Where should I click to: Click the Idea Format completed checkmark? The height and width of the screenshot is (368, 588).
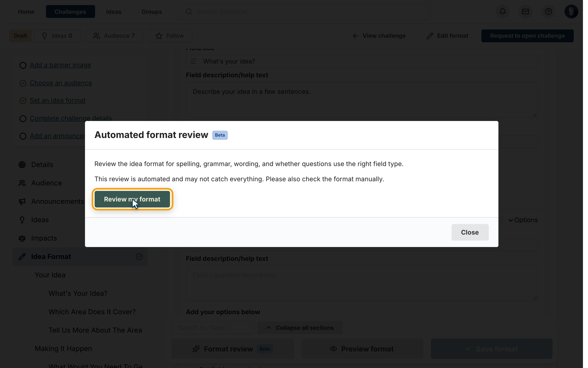coord(139,256)
